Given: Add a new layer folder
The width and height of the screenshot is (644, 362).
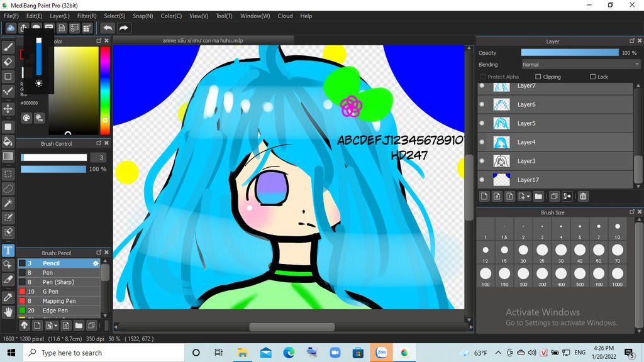Looking at the screenshot, I should (538, 196).
